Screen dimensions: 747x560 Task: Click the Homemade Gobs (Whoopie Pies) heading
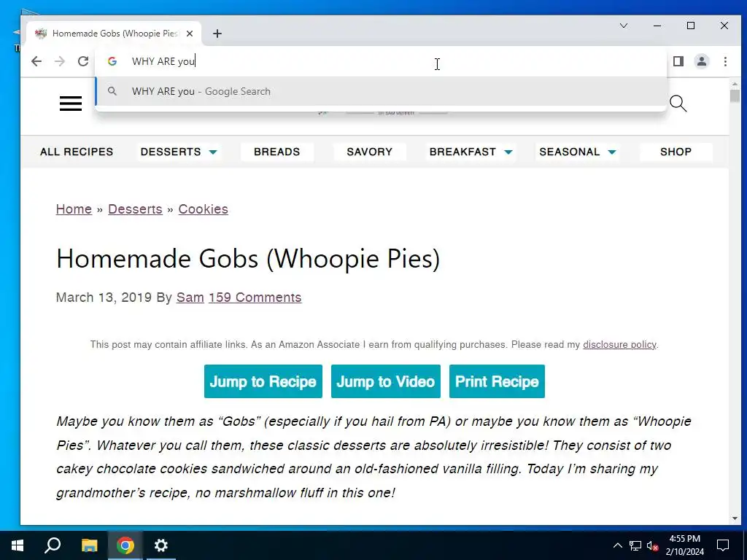point(248,259)
